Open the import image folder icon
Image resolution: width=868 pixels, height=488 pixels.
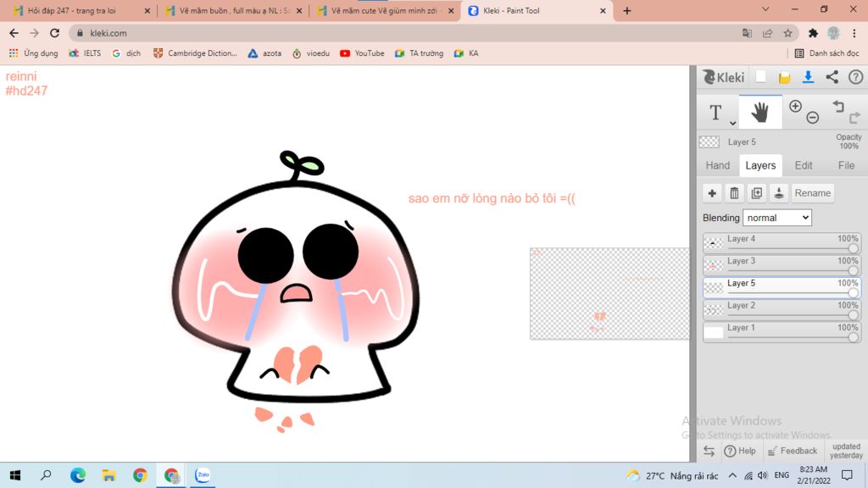(x=784, y=77)
